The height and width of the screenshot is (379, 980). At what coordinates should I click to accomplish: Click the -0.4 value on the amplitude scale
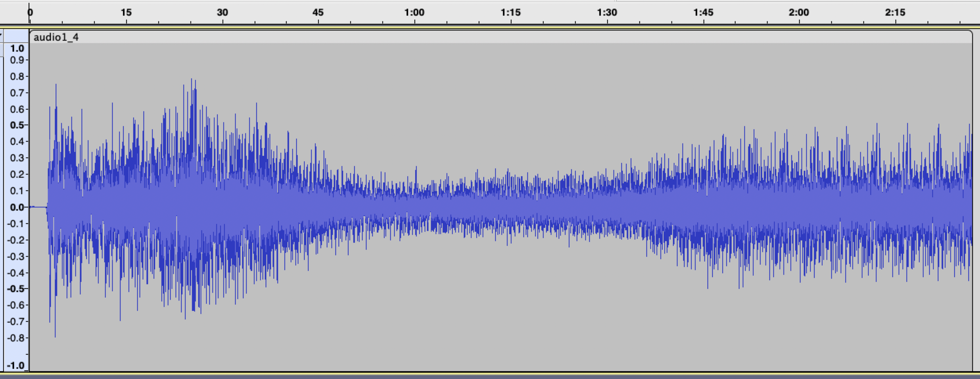(16, 273)
